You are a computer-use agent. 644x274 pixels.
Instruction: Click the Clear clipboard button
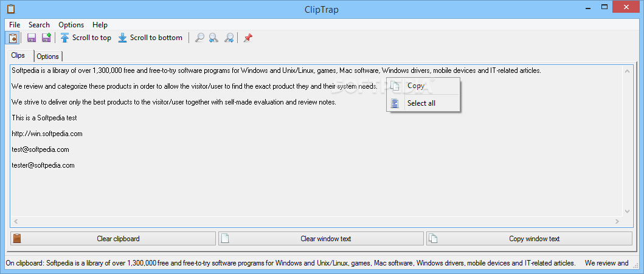coord(113,238)
